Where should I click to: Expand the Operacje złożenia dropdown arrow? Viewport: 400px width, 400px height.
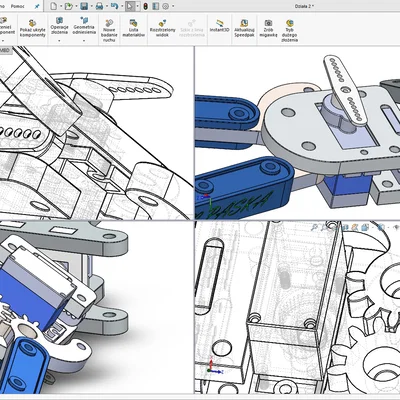(x=59, y=41)
